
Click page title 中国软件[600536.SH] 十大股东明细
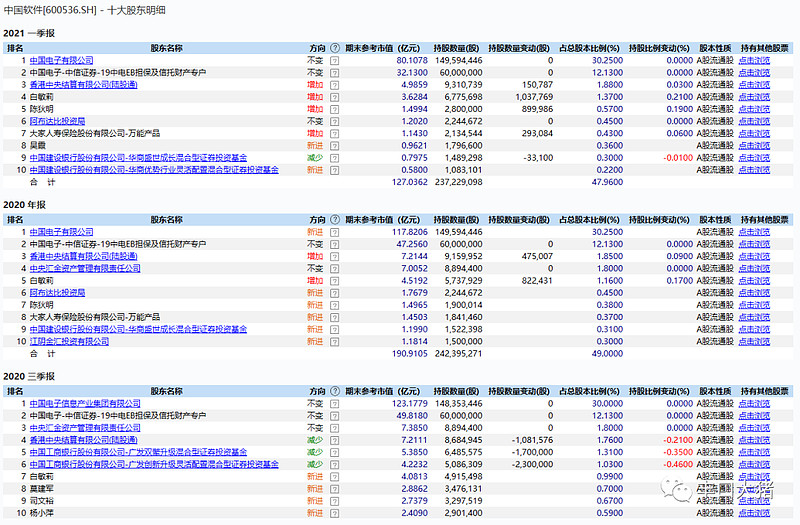pyautogui.click(x=85, y=10)
